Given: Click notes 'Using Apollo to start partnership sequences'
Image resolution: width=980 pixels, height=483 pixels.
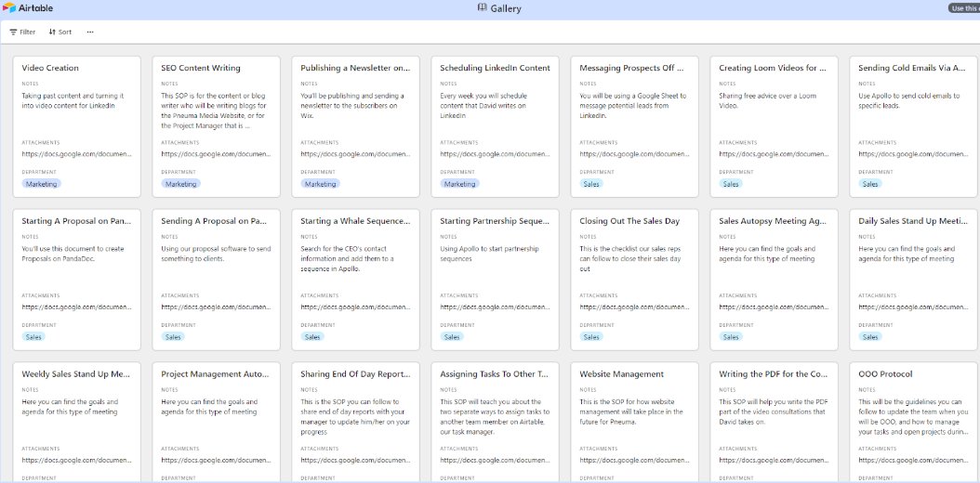Looking at the screenshot, I should click(x=489, y=254).
